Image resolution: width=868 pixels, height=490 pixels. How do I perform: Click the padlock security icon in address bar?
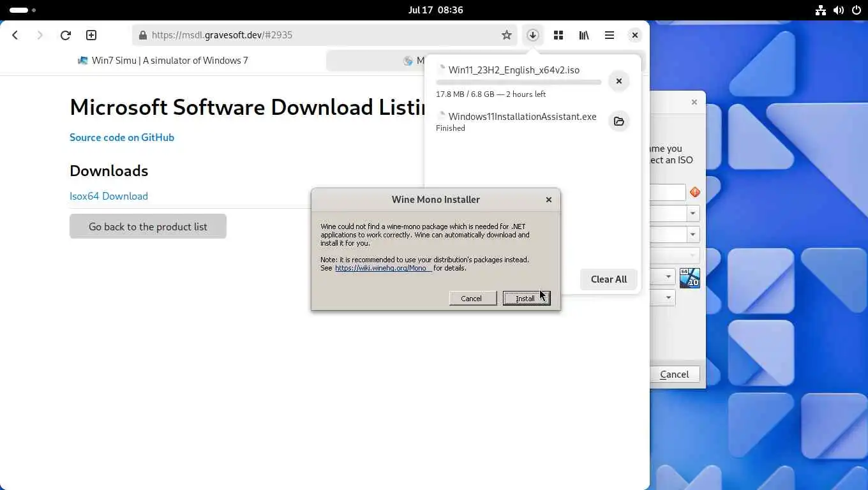tap(142, 35)
